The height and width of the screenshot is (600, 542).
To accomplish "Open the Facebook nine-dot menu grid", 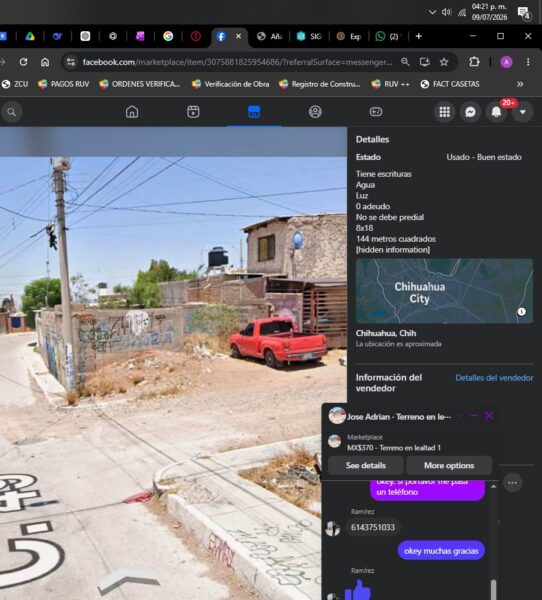I will pos(444,112).
